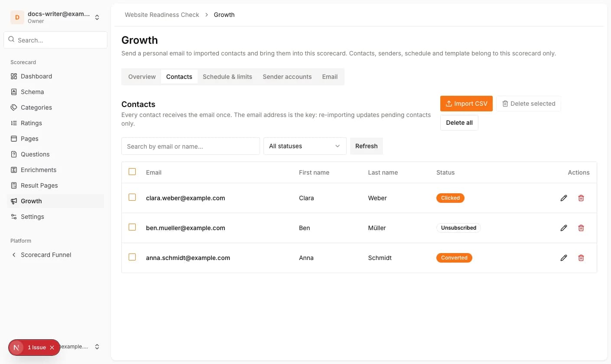Focus the sidebar Search field
This screenshot has height=364, width=611.
point(55,40)
